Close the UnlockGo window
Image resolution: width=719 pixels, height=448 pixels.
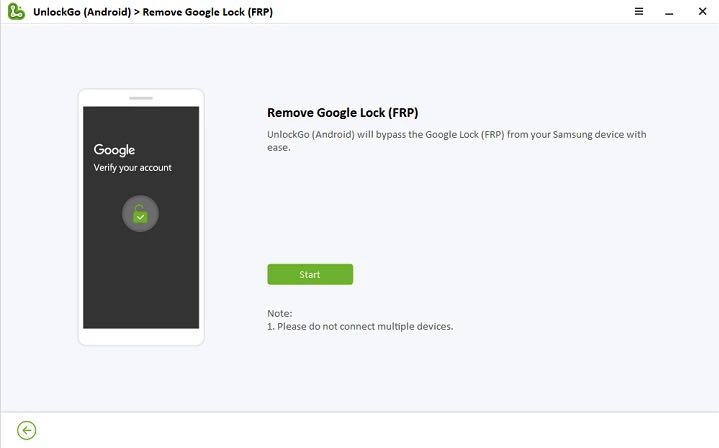tap(697, 11)
